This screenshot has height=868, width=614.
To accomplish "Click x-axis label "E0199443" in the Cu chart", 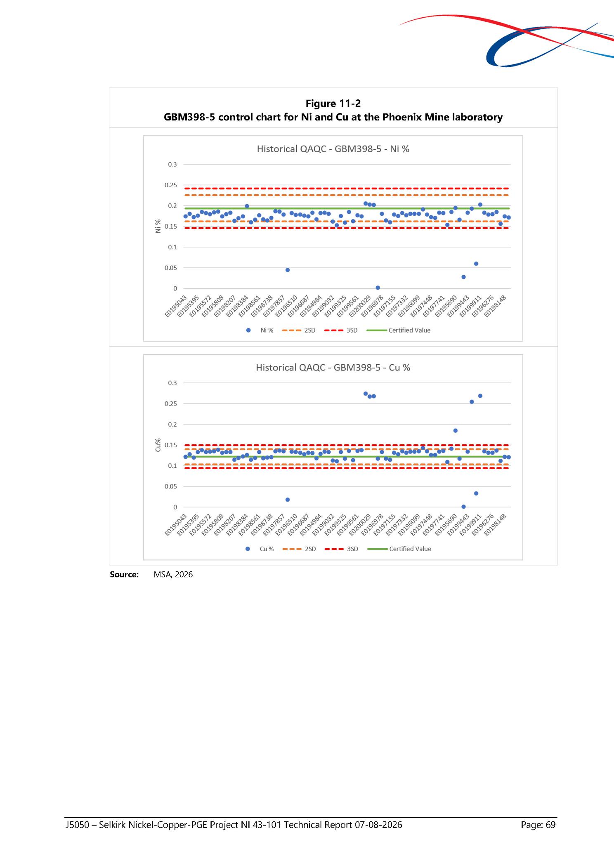I will click(x=458, y=524).
